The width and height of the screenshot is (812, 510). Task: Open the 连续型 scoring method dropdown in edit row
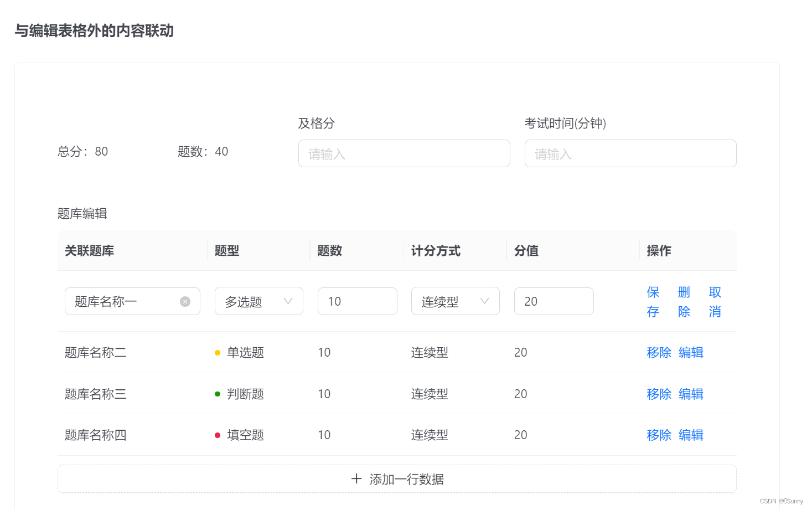(x=455, y=301)
